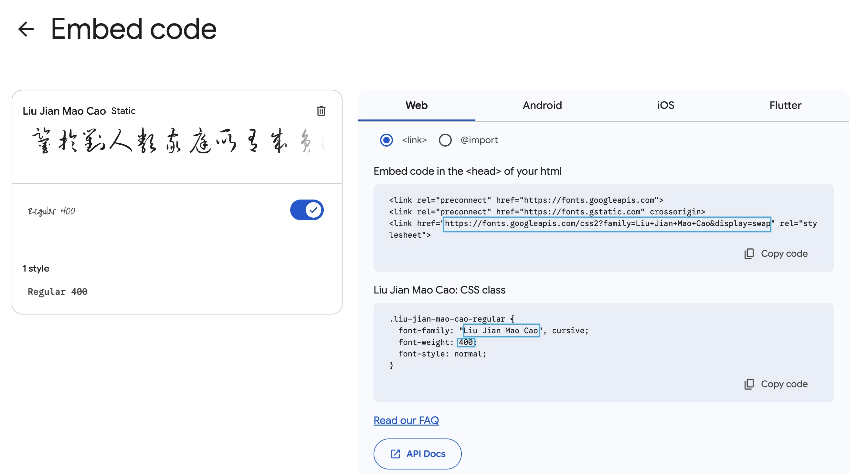The height and width of the screenshot is (474, 868).
Task: Switch to the Android tab
Action: 542,105
